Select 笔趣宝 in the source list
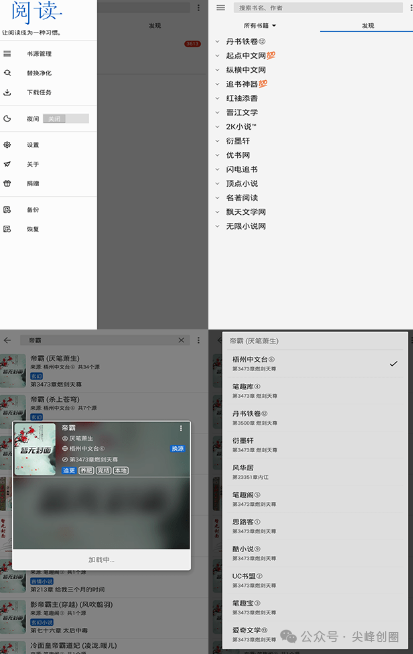The image size is (413, 654). (x=315, y=608)
